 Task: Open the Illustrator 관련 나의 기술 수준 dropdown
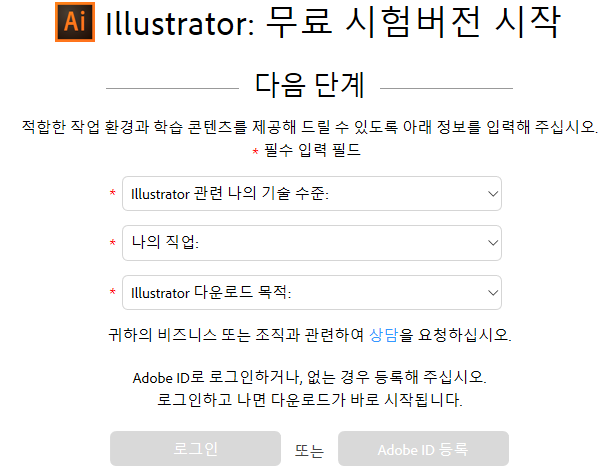point(312,193)
